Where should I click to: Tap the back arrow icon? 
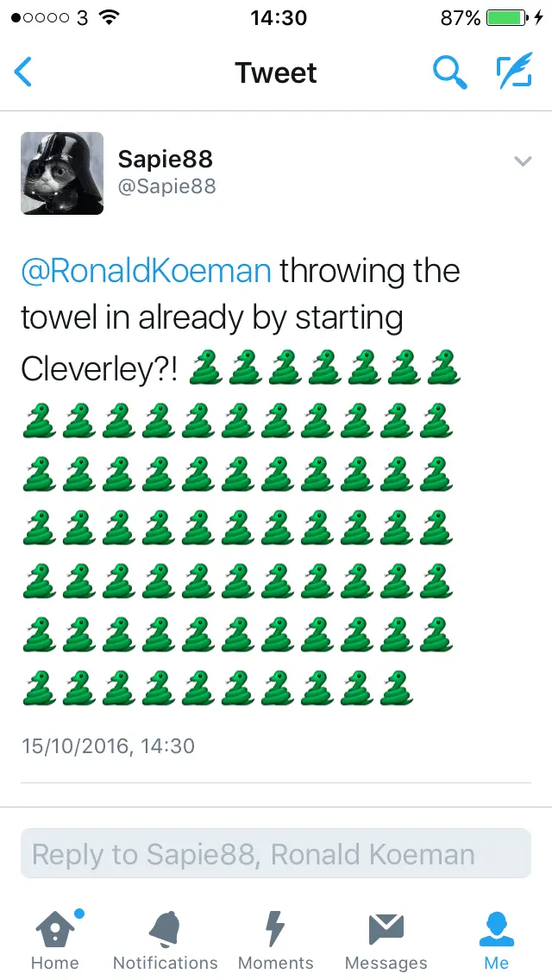point(24,72)
